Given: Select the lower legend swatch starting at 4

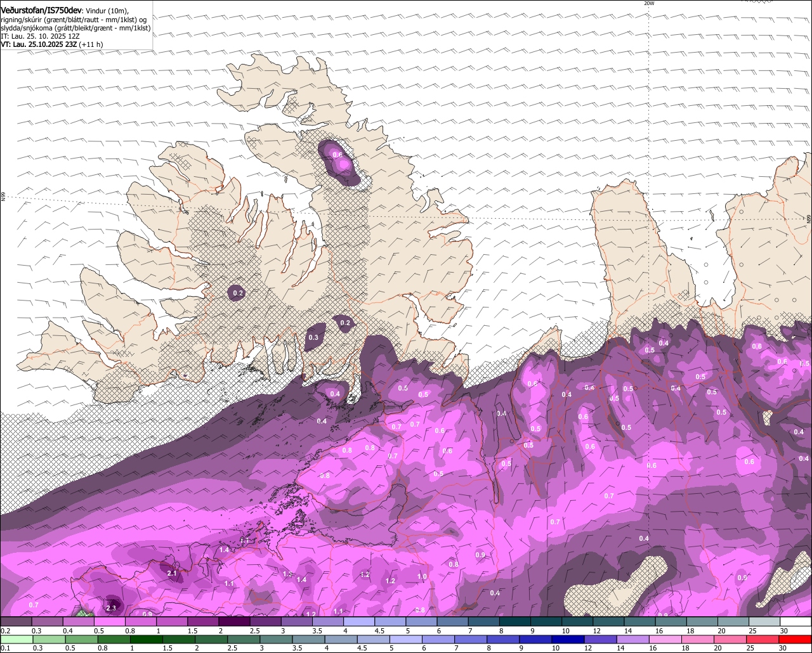Looking at the screenshot, I should point(341,639).
